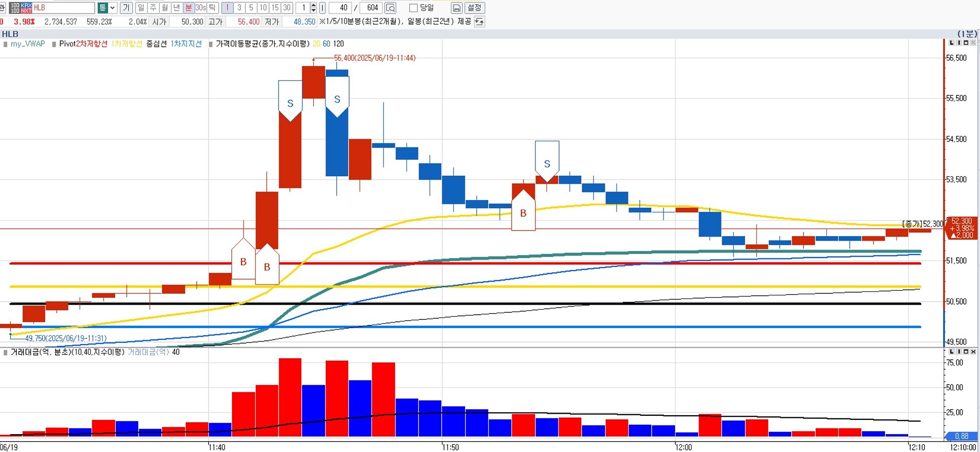The image size is (980, 452).
Task: Click the Pivot indicator legend label
Action: tap(67, 44)
